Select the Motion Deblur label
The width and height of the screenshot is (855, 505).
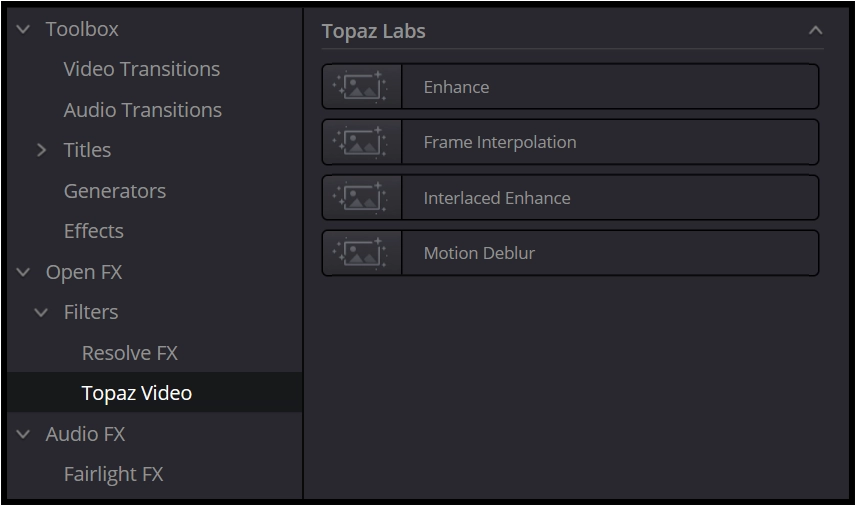click(x=479, y=253)
